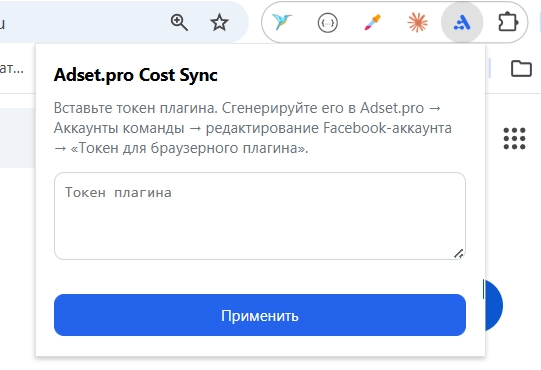Grab the textarea resize handle corner
This screenshot has height=370, width=541.
click(459, 254)
